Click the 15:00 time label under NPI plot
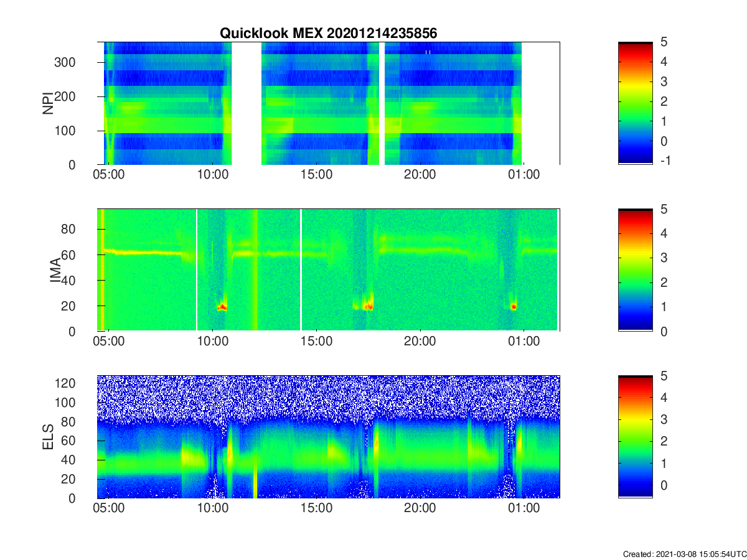 coord(316,176)
